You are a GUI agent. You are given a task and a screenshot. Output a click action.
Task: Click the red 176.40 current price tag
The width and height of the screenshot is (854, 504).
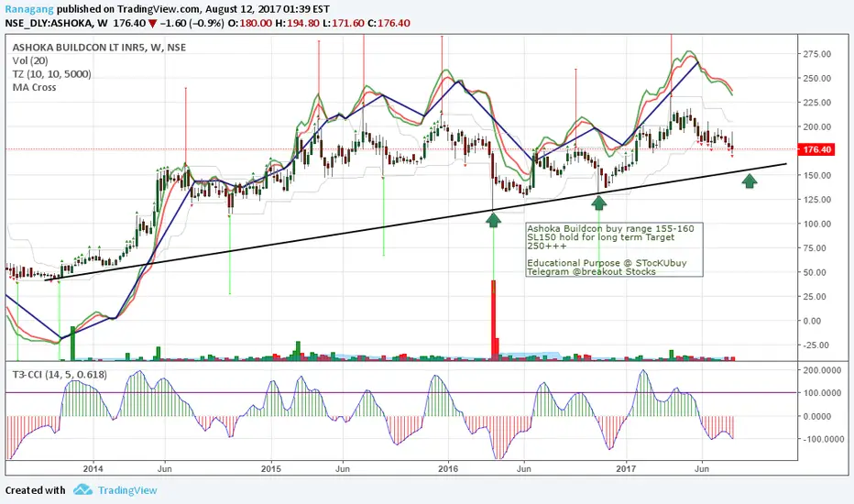pyautogui.click(x=816, y=149)
